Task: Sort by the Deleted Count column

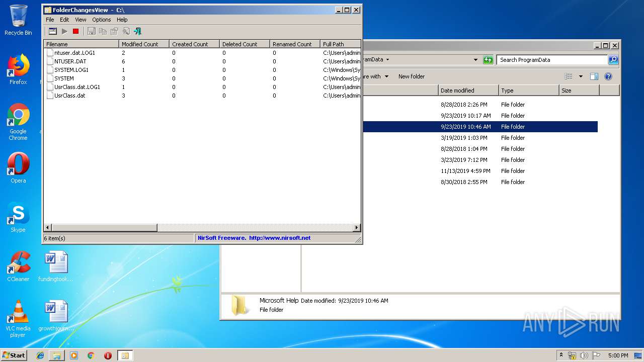Action: coord(245,44)
